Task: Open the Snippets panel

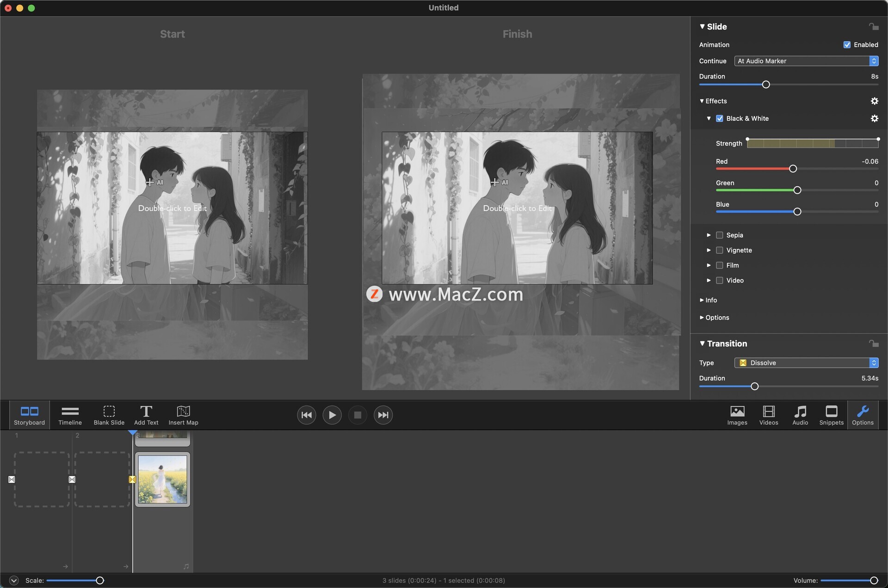Action: coord(832,415)
